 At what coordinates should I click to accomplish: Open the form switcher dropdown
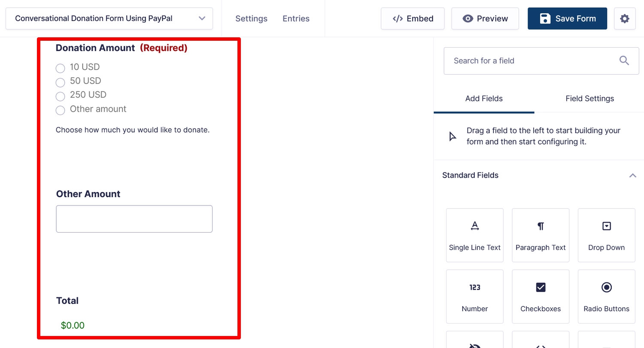pos(109,18)
